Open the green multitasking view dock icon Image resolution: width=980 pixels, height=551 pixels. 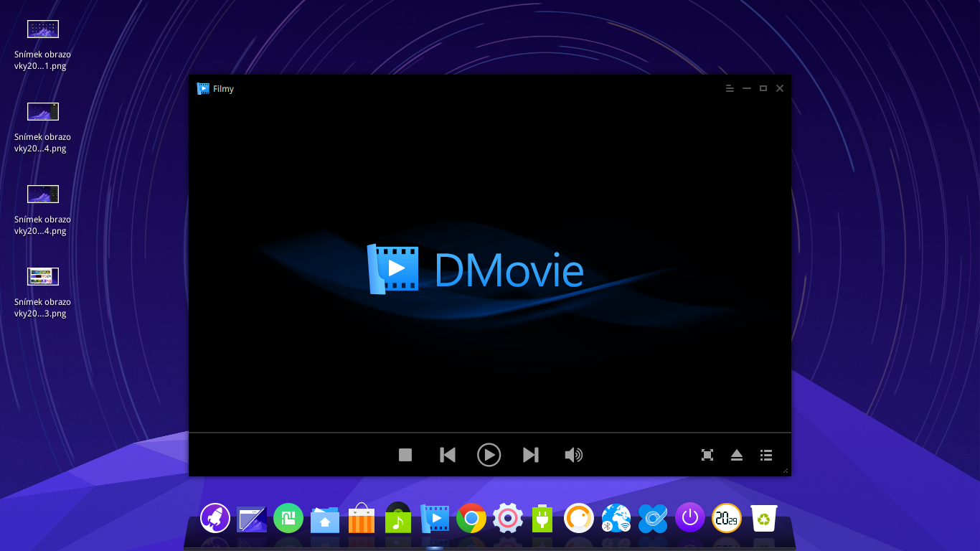288,517
